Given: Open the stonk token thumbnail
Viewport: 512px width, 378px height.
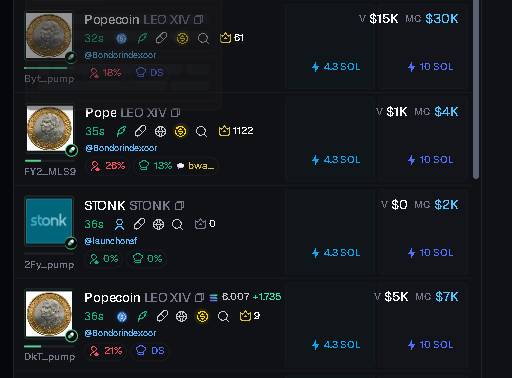Looking at the screenshot, I should 49,221.
